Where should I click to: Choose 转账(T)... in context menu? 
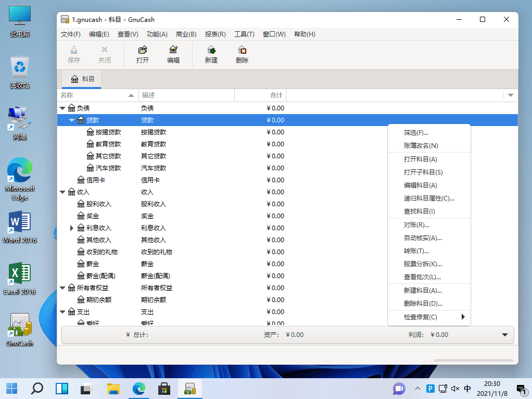point(429,251)
